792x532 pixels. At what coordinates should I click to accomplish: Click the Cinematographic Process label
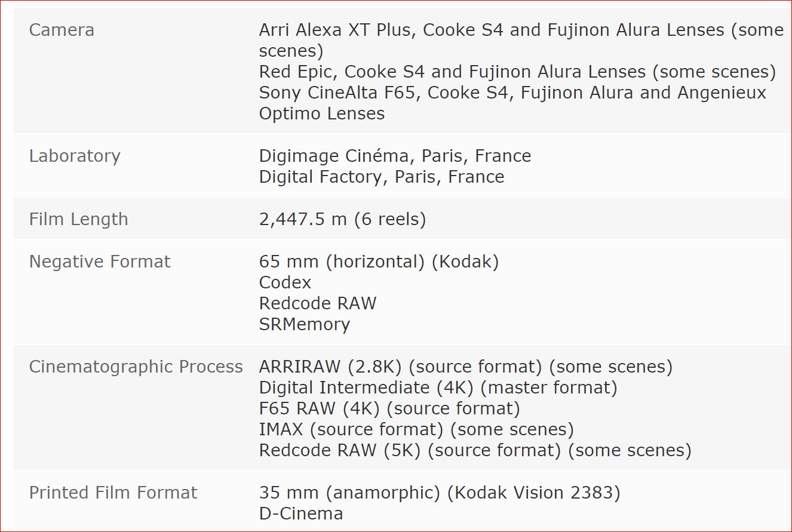[136, 367]
